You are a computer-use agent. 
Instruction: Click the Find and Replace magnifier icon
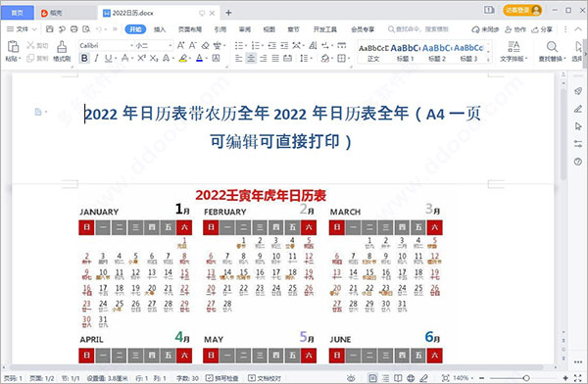552,46
